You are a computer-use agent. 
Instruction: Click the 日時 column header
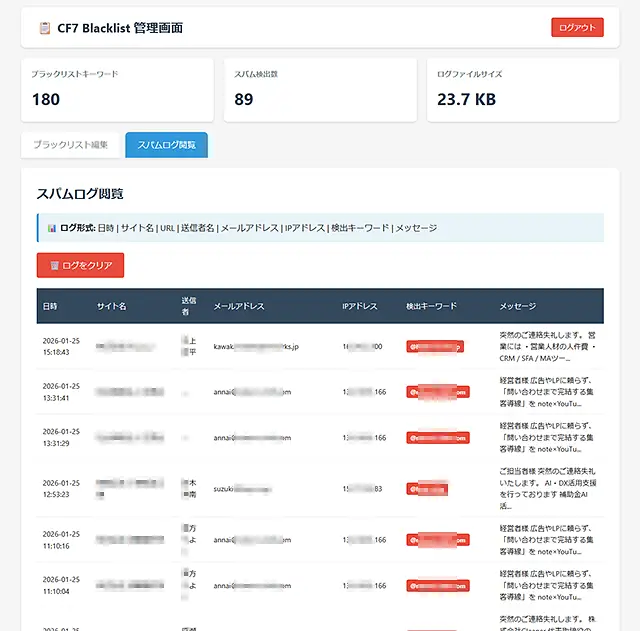pos(50,306)
